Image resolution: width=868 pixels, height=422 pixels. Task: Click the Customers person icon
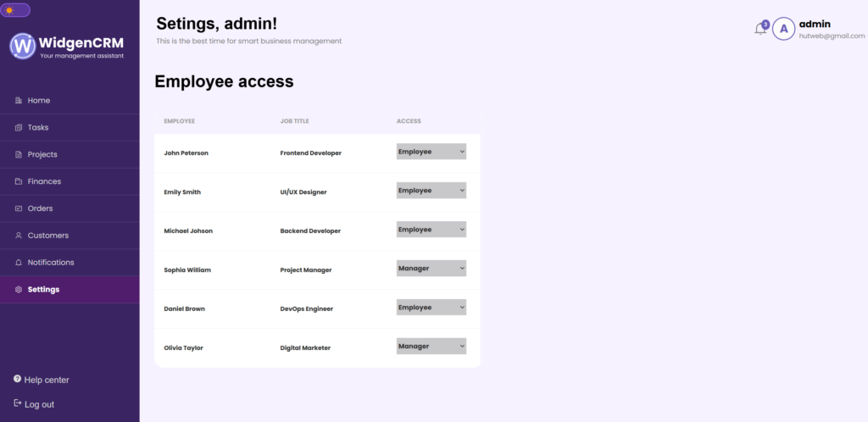pyautogui.click(x=19, y=236)
